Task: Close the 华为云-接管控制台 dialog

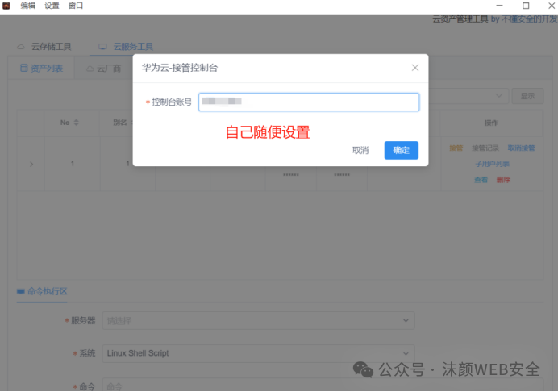Action: (415, 68)
